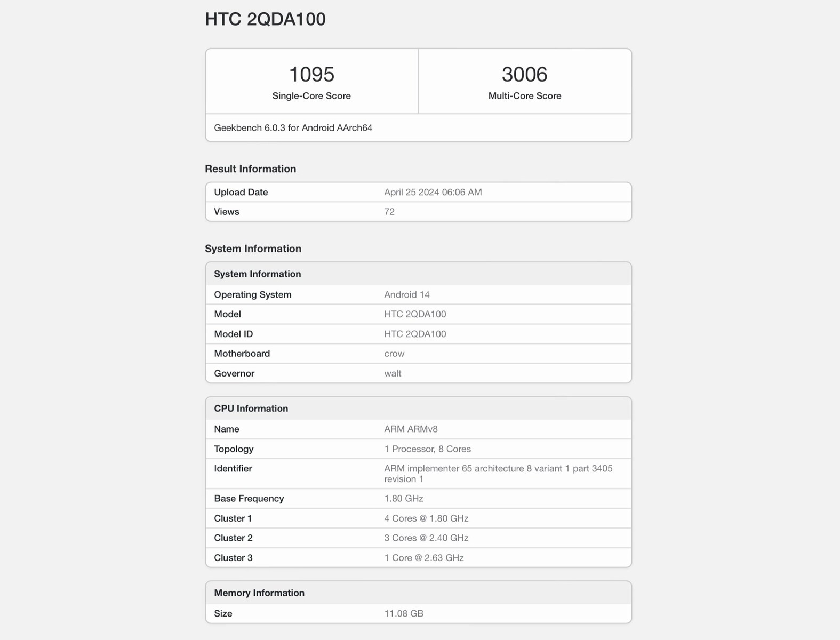Select the value "1 Processor, 8 Cores"

pyautogui.click(x=428, y=449)
